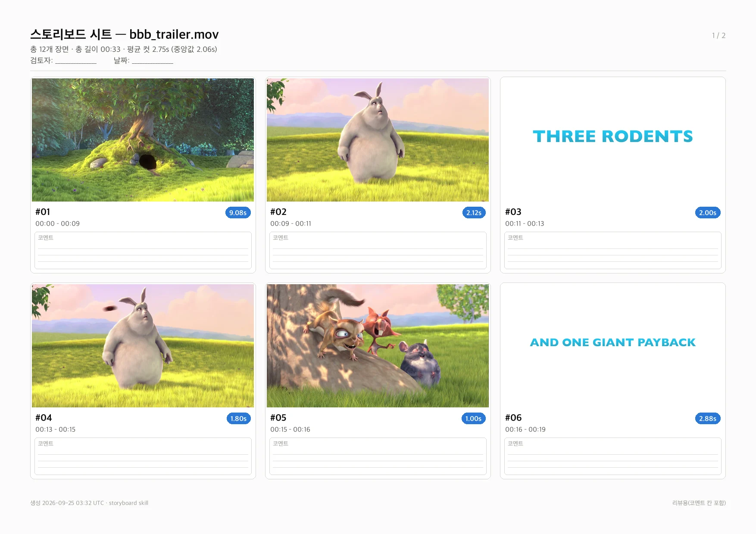Click the #03 scene number label
Image resolution: width=756 pixels, height=534 pixels.
[x=513, y=212]
